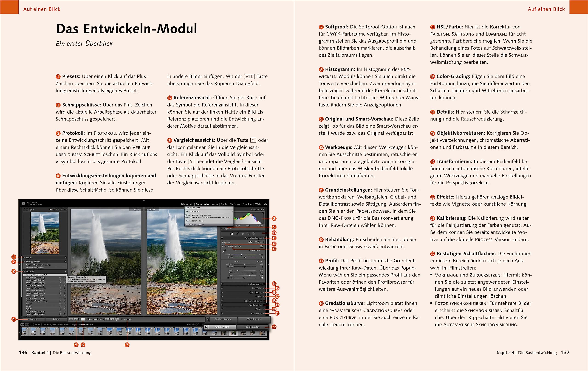This screenshot has height=371, width=588.
Task: Expand the Objektivkorrekturen panel
Action: point(264,301)
